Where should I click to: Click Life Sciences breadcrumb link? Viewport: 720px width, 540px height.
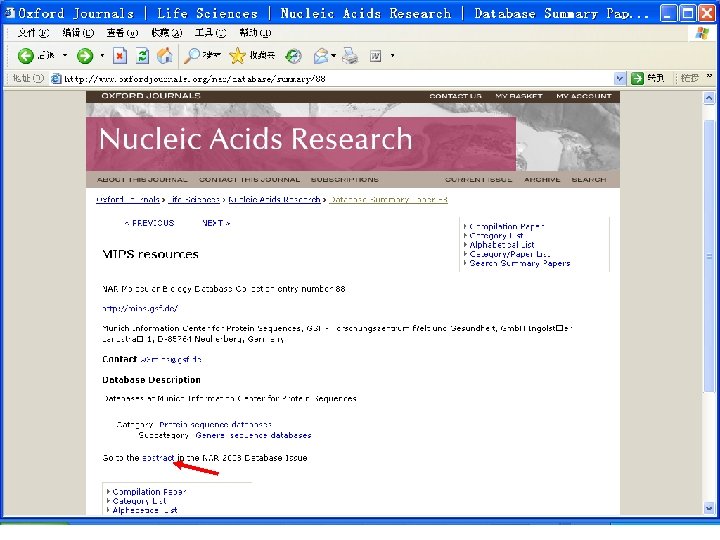tap(194, 199)
